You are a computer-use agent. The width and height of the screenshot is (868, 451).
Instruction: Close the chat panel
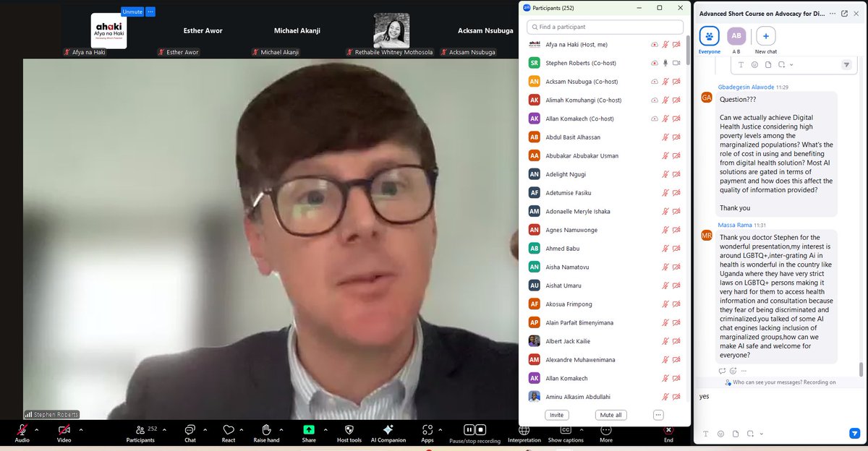pyautogui.click(x=857, y=14)
